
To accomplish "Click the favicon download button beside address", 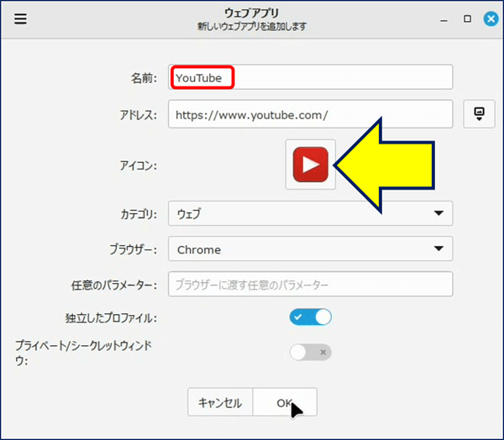I will point(479,114).
